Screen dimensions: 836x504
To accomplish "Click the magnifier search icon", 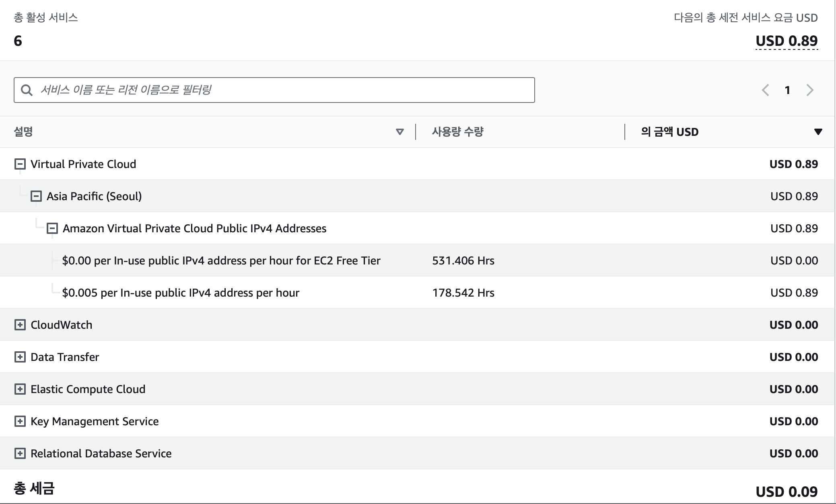I will click(27, 90).
